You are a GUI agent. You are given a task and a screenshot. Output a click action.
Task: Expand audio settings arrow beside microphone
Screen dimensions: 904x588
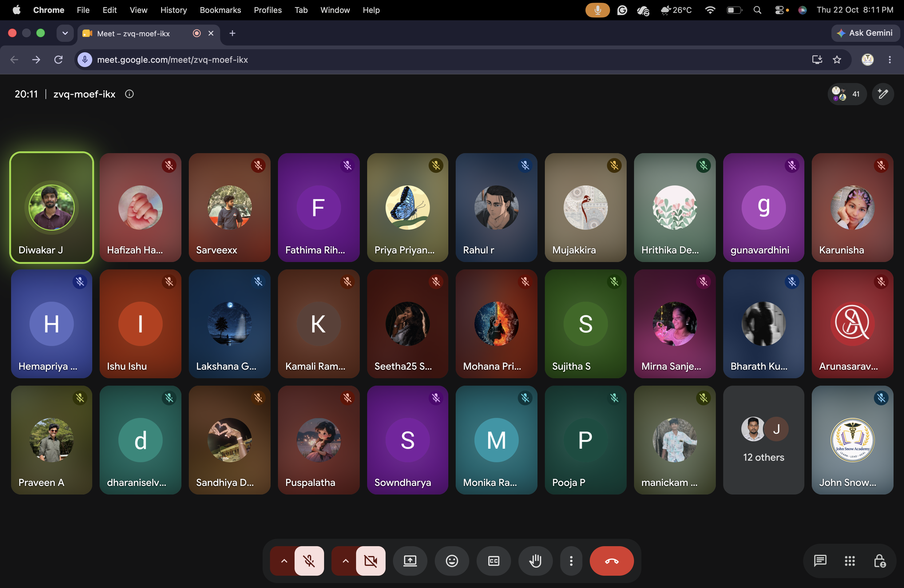(284, 561)
